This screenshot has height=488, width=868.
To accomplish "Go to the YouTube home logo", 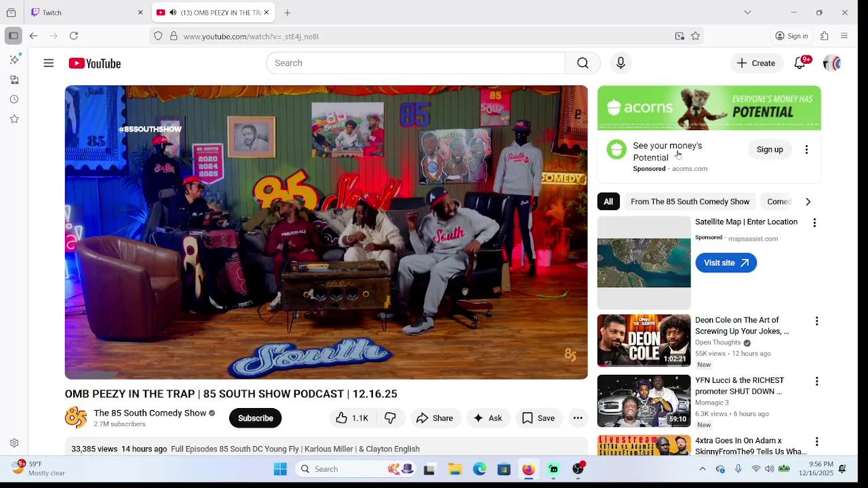I will 94,63.
